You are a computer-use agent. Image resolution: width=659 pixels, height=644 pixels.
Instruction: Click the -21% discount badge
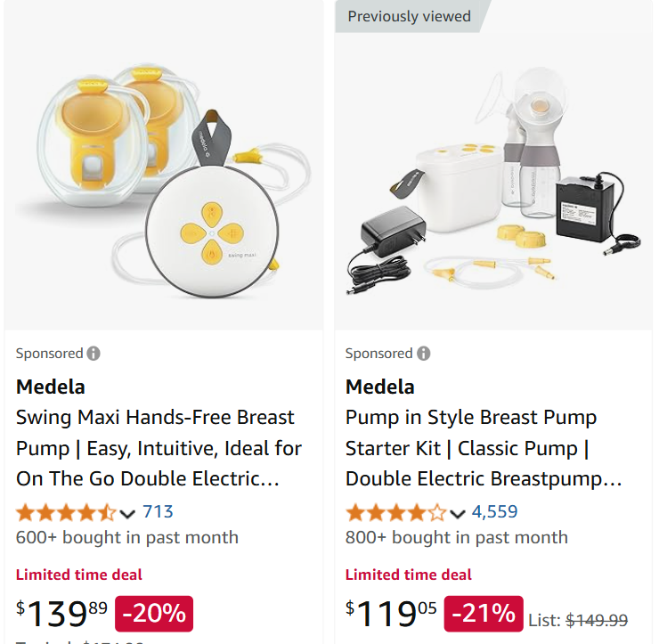click(x=484, y=614)
